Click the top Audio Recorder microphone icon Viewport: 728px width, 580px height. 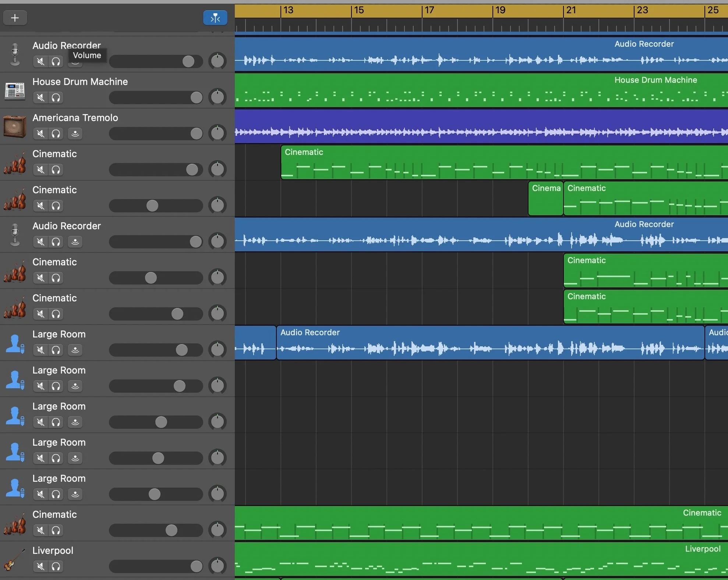15,54
